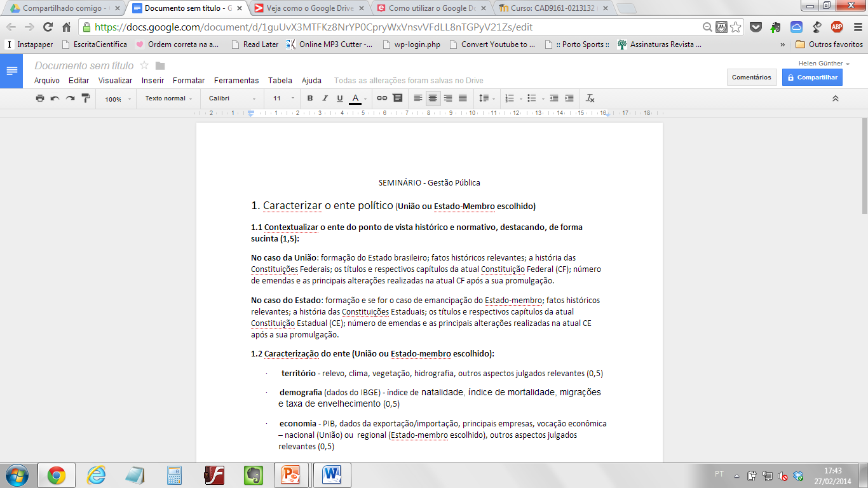Insert a link with the chain icon
The height and width of the screenshot is (488, 868).
382,98
